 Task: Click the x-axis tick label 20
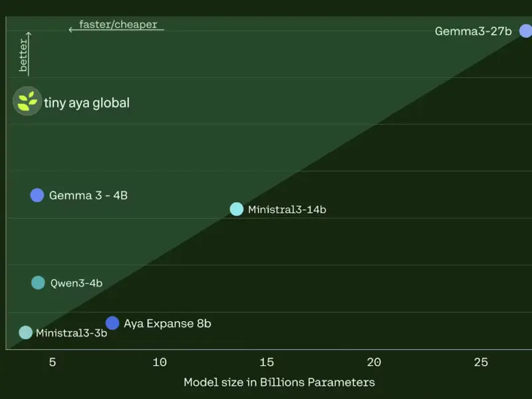coord(374,362)
